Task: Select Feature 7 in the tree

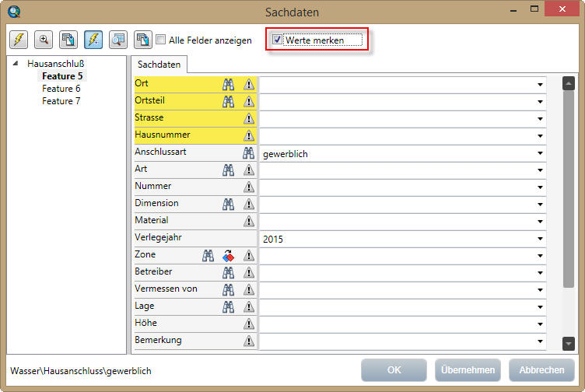Action: [61, 101]
